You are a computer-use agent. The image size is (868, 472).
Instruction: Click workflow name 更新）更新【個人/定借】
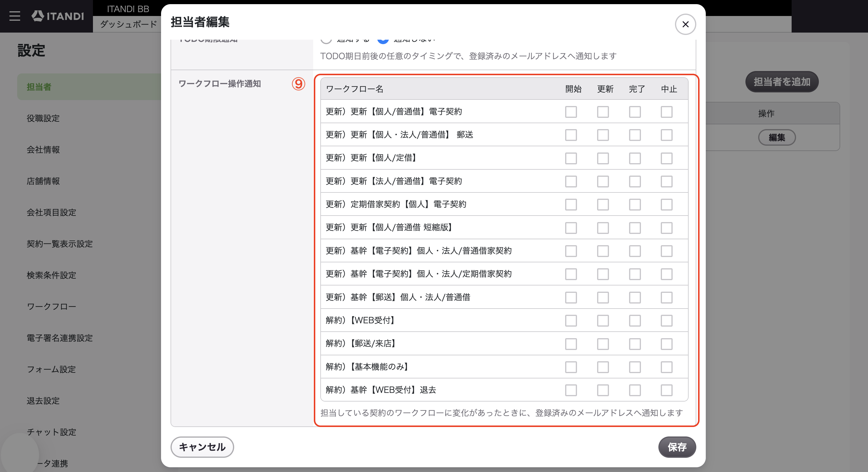(372, 158)
